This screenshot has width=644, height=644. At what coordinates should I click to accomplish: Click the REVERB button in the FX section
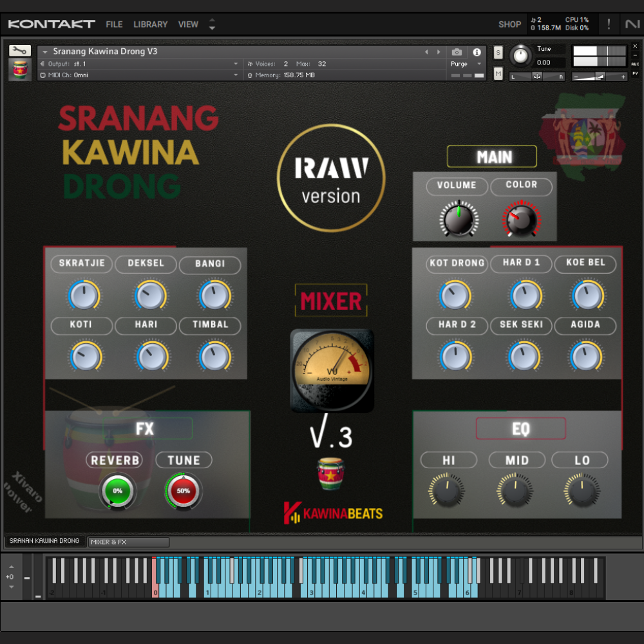tap(115, 460)
